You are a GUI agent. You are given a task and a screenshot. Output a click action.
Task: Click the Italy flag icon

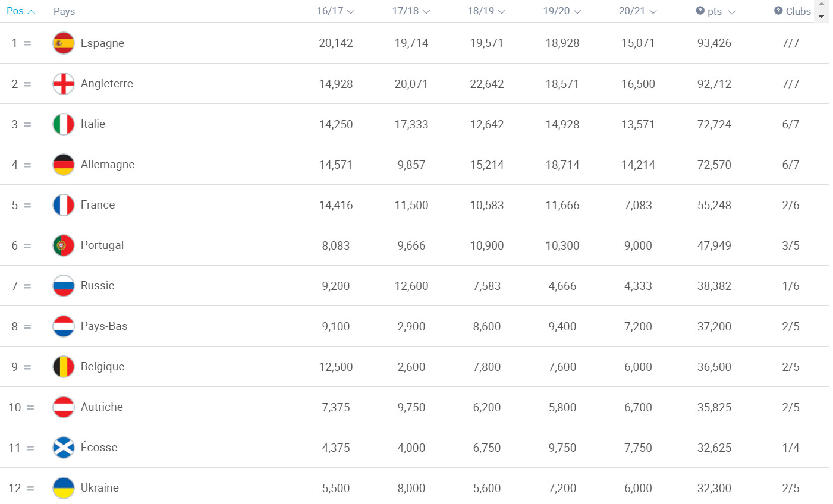coord(64,124)
